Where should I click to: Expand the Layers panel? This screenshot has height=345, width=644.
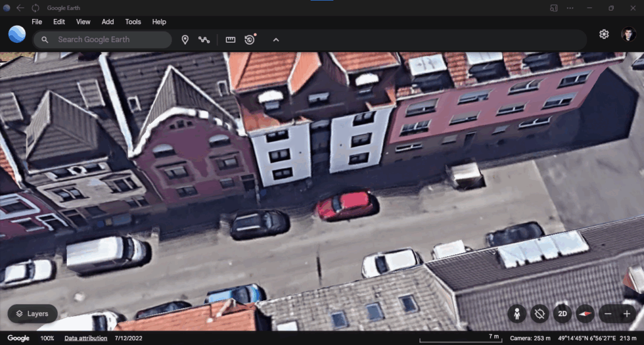[32, 314]
